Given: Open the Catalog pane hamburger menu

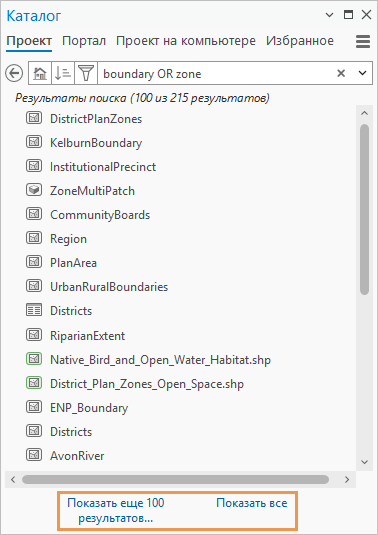Looking at the screenshot, I should coord(363,42).
